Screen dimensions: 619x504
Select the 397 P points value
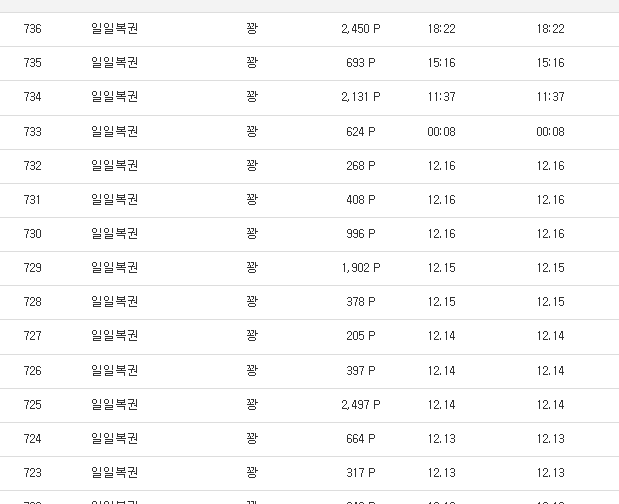tap(360, 371)
